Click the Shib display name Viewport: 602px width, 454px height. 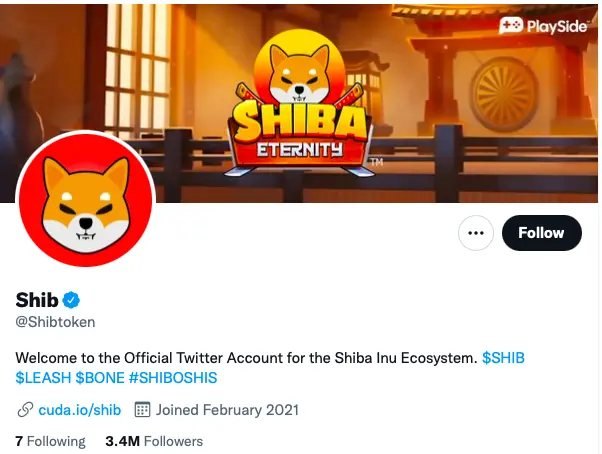tap(37, 300)
